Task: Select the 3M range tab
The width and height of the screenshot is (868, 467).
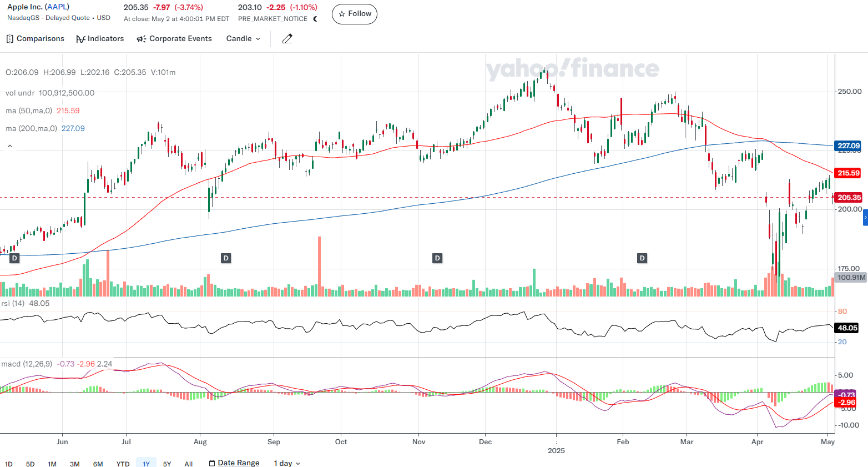Action: coord(75,464)
